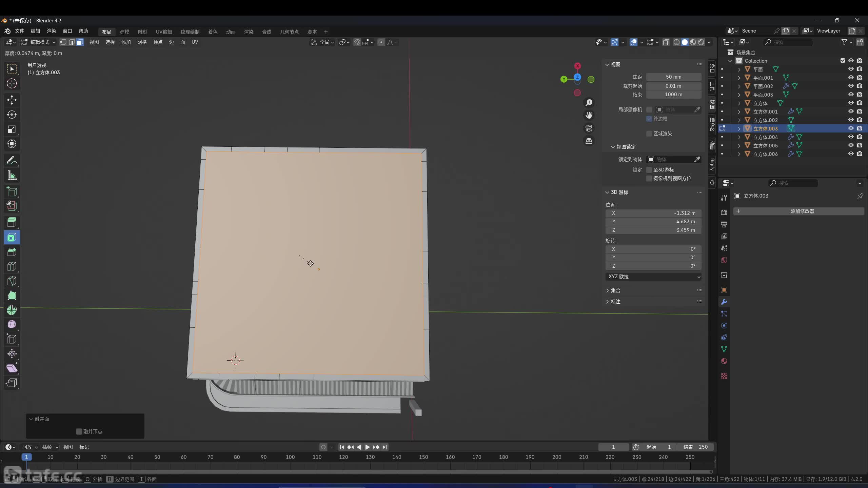Enable 摄像机到视图方位 checkbox
This screenshot has height=488, width=868.
click(x=649, y=178)
